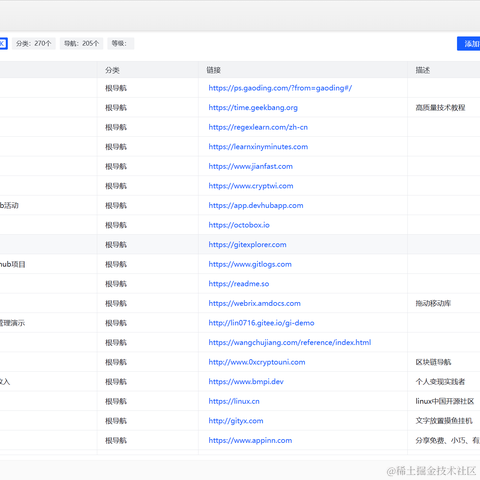Click 根导航 in the www.appinn.com row
The height and width of the screenshot is (480, 480).
116,440
